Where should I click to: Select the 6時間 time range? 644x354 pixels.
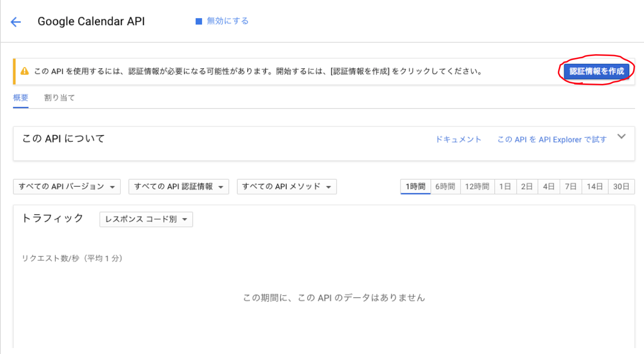tap(445, 187)
